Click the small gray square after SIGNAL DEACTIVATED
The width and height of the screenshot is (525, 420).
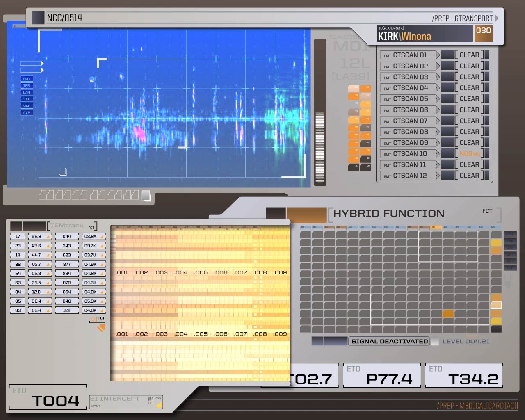pos(434,341)
